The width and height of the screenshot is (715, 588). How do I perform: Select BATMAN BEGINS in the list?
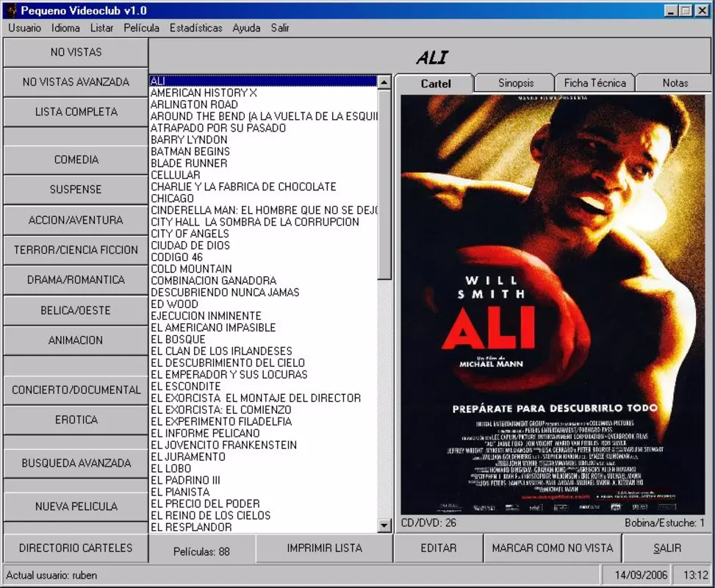coord(263,151)
